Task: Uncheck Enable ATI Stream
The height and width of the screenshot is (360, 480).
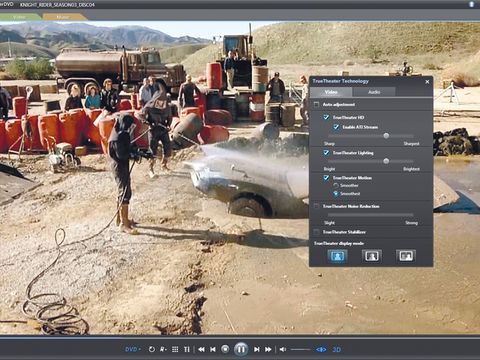Action: click(336, 127)
